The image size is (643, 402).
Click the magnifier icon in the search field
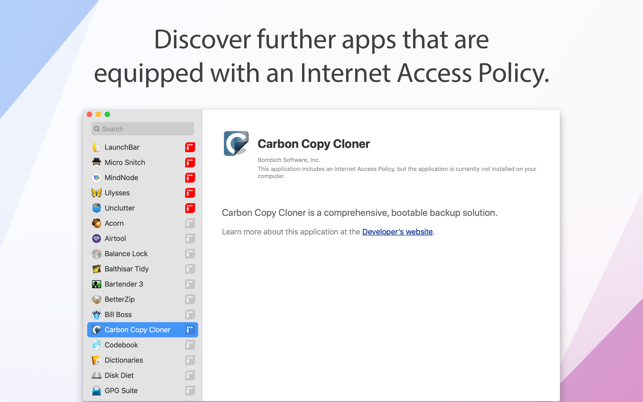(97, 129)
